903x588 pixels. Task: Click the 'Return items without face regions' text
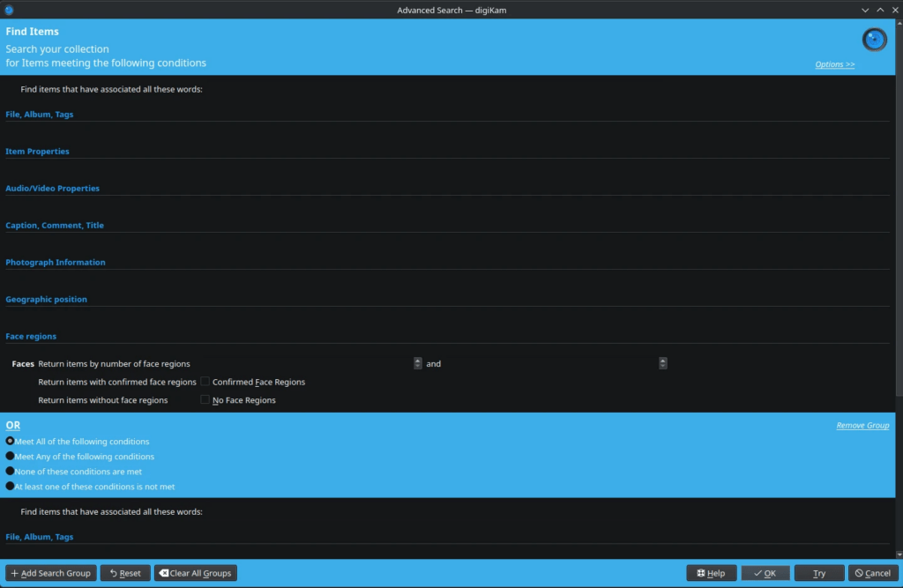click(x=102, y=399)
